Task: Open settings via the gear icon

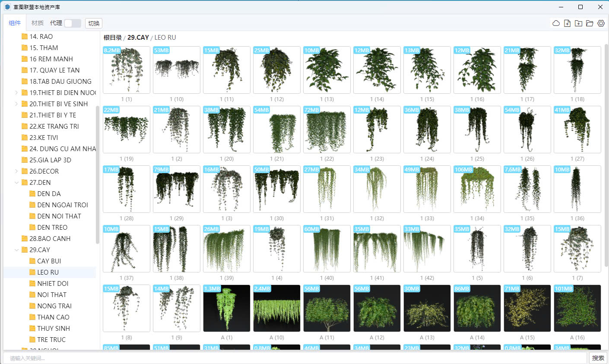Action: coord(601,23)
